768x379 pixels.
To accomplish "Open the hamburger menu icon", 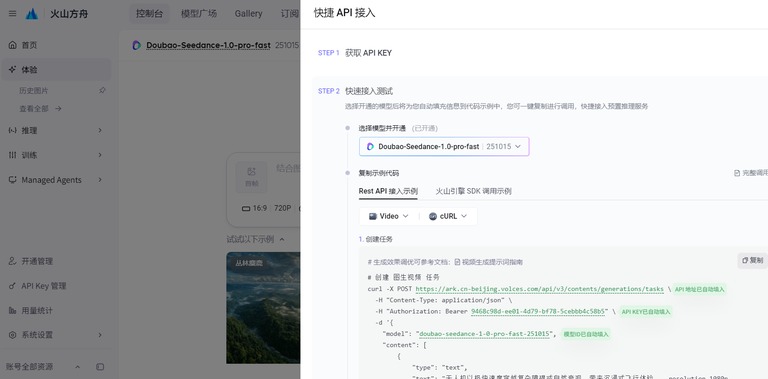I will click(x=12, y=14).
